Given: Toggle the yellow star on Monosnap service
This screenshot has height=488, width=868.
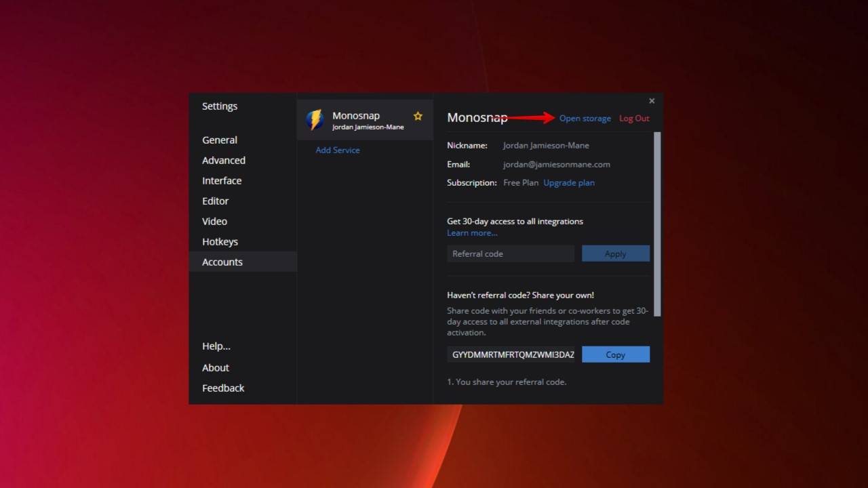Looking at the screenshot, I should [418, 116].
